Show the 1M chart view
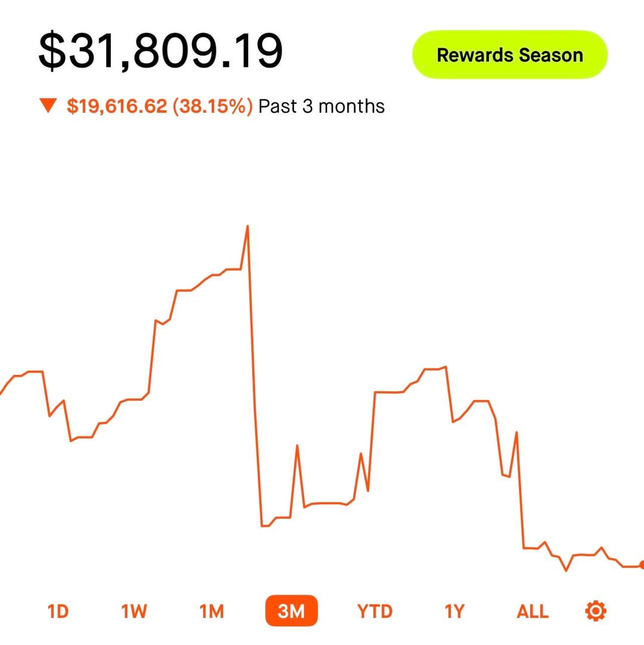644x645 pixels. (211, 611)
